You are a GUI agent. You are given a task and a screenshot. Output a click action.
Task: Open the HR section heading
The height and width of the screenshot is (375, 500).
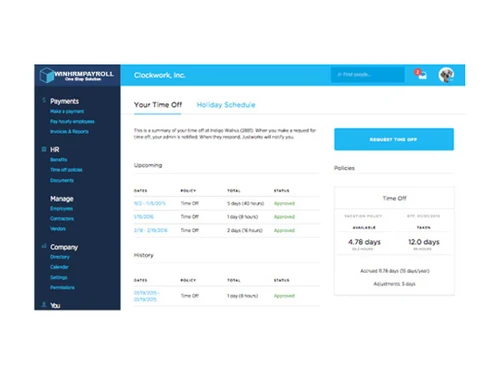(x=55, y=149)
